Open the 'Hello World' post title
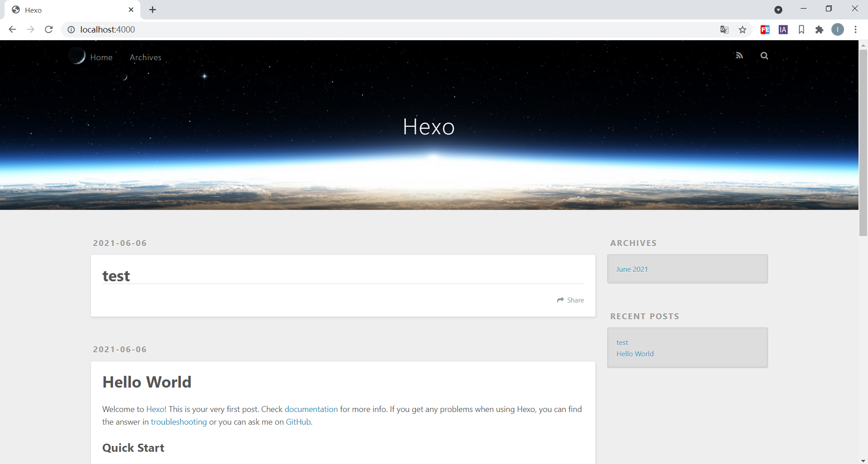The height and width of the screenshot is (464, 868). click(x=147, y=382)
